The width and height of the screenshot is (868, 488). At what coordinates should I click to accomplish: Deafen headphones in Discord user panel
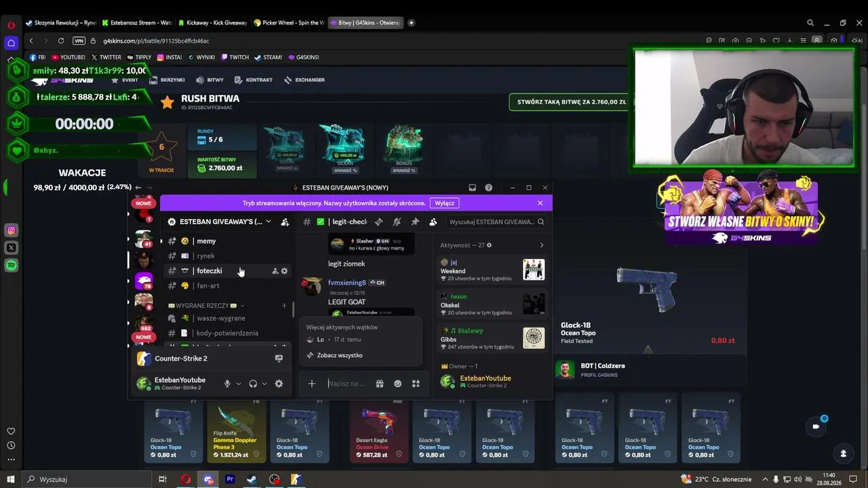253,384
